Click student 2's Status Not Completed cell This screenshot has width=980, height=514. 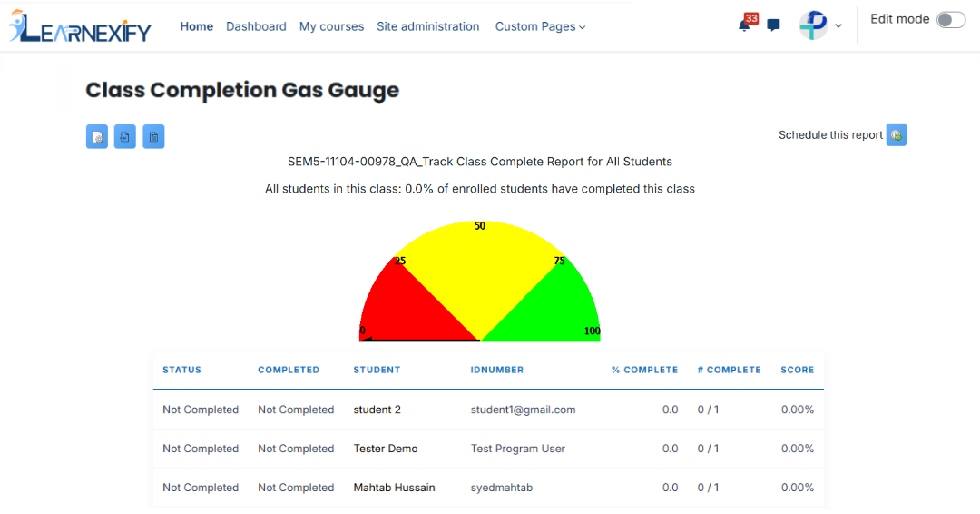click(201, 410)
